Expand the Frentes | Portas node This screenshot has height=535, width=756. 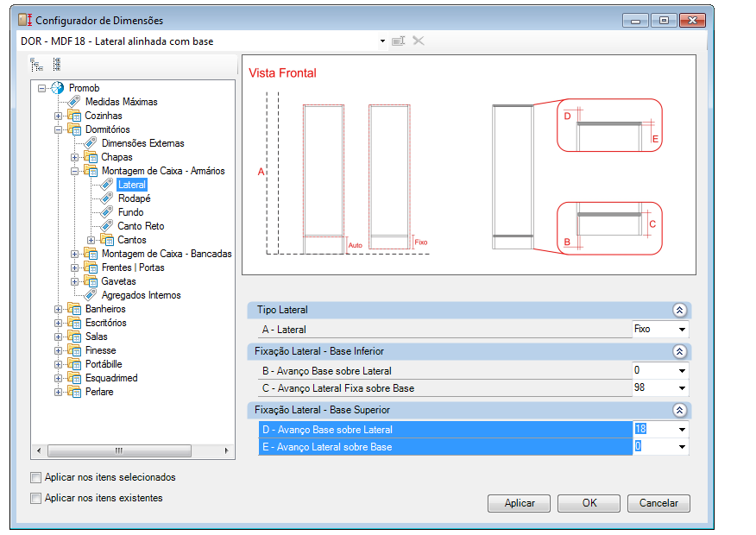(x=74, y=268)
